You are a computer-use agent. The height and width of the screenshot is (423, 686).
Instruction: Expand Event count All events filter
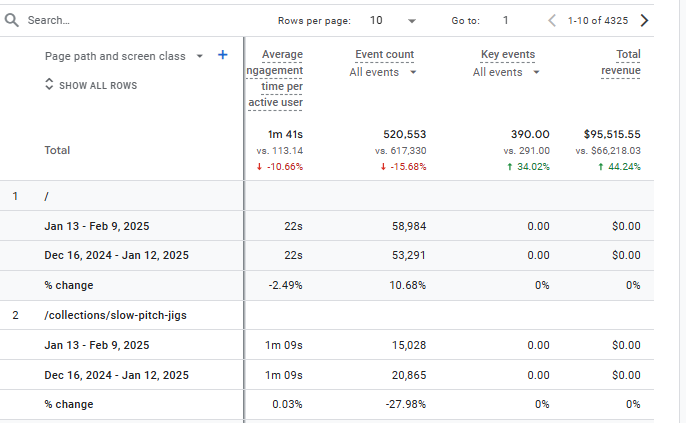point(414,72)
